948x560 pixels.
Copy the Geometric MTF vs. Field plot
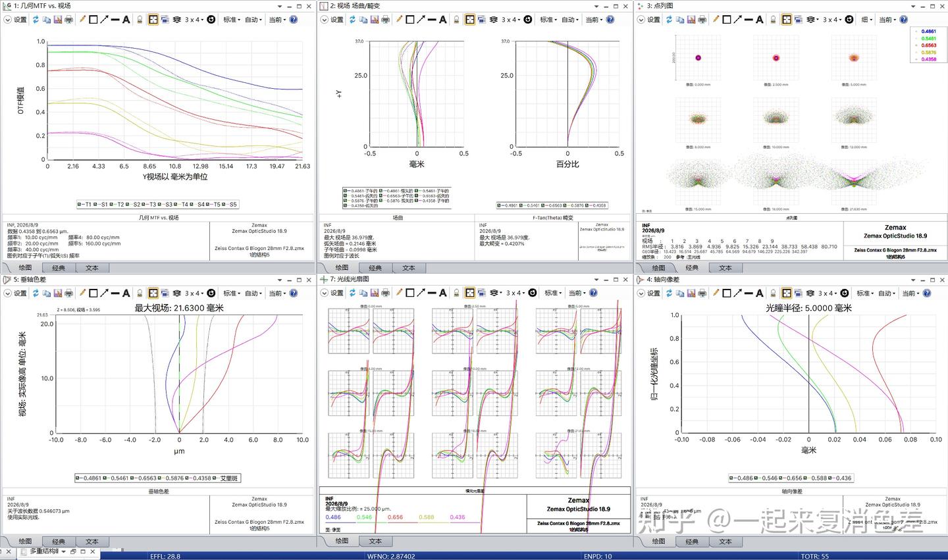click(x=47, y=20)
